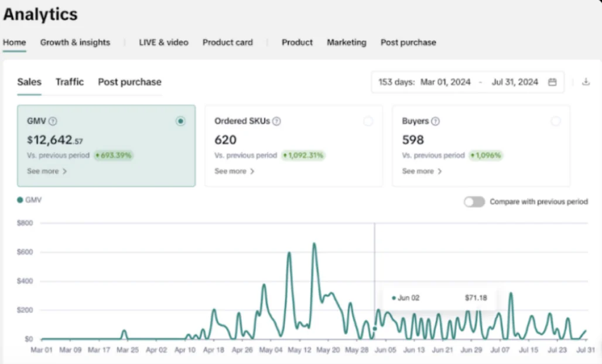
Task: Click the GMV legend dot above chart
Action: tap(20, 200)
